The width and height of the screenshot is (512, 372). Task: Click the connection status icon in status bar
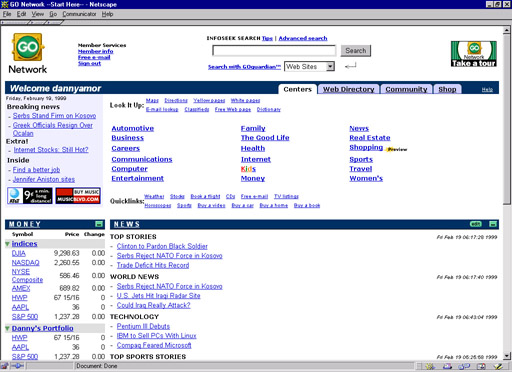pyautogui.click(x=17, y=366)
